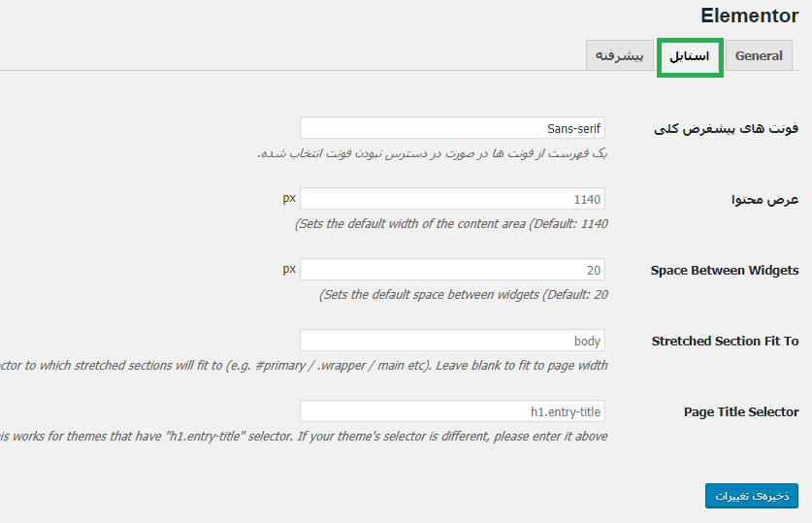Image resolution: width=812 pixels, height=523 pixels.
Task: Click the Sans-serif default fonts field
Action: (452, 128)
